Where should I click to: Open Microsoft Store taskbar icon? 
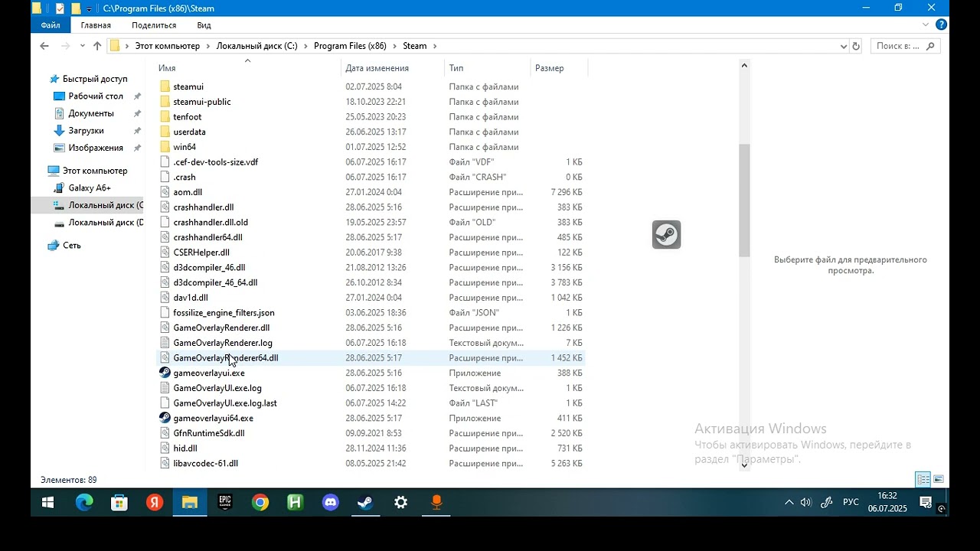point(119,503)
